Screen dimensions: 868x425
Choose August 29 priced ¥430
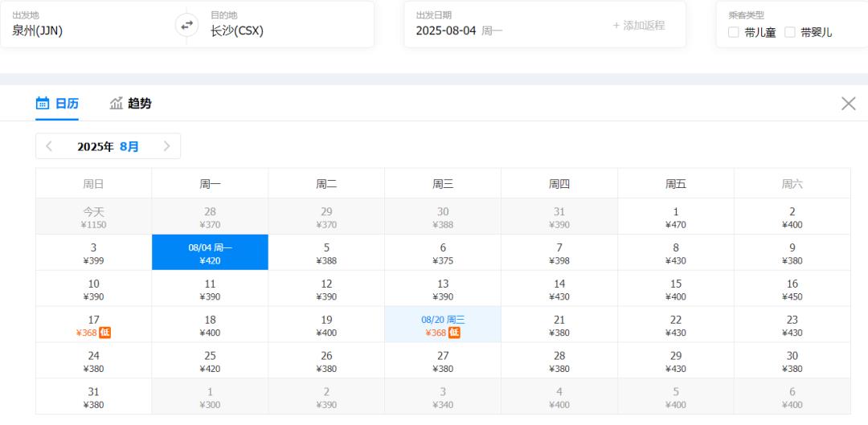676,360
